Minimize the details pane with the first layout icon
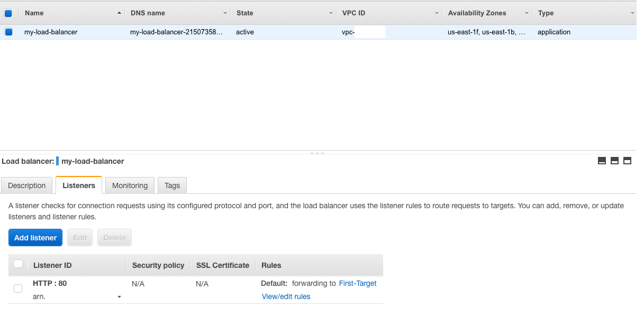Viewport: 644px width, 326px height. (x=602, y=161)
